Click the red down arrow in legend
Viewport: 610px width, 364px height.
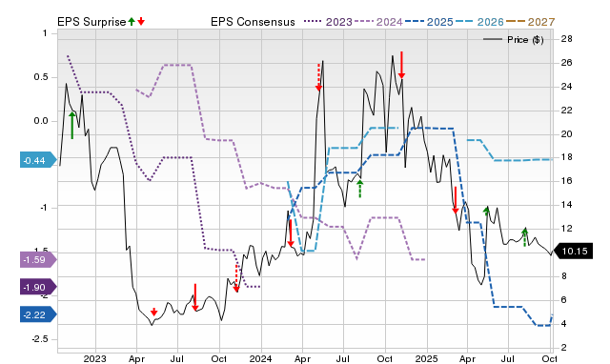pyautogui.click(x=141, y=21)
